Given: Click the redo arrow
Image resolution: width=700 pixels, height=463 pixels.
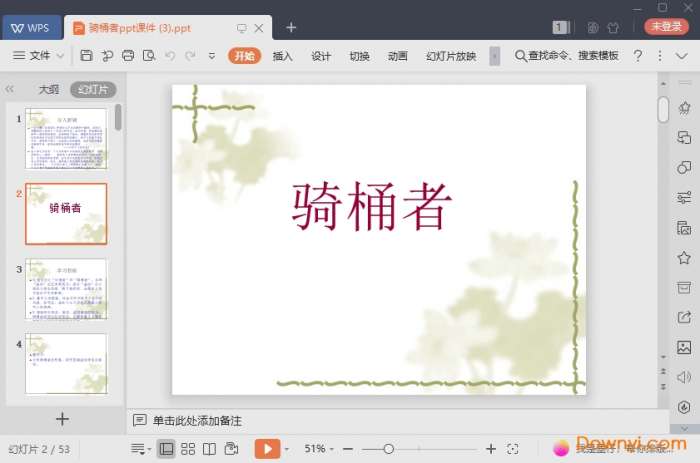Looking at the screenshot, I should pos(191,56).
